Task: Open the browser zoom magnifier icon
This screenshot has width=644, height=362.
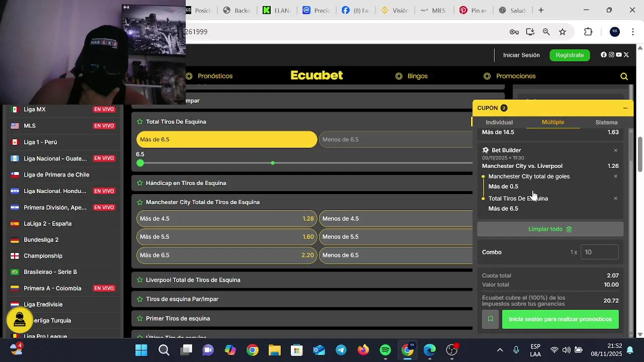Action: coord(546,32)
